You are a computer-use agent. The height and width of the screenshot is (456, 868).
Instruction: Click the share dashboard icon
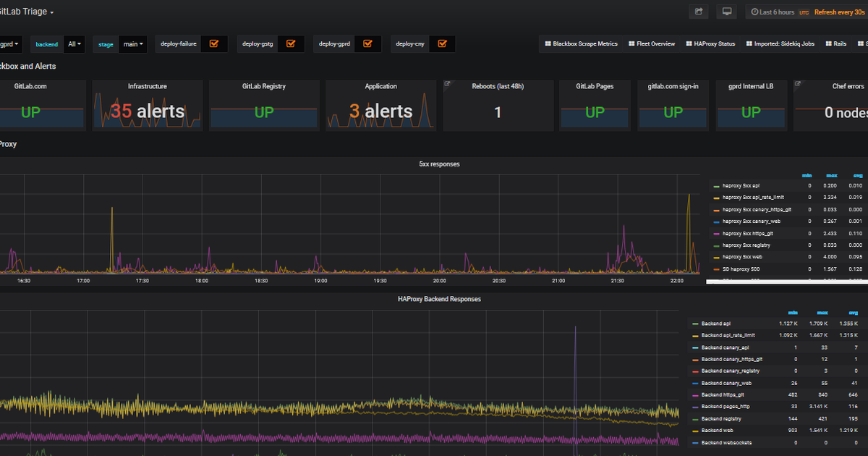coord(699,12)
